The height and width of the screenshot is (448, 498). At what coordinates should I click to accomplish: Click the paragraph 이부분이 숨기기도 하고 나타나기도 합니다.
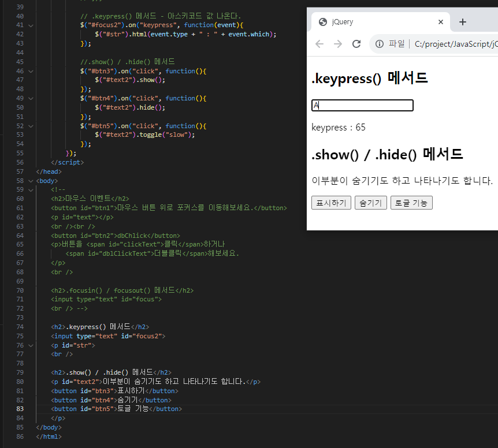(x=402, y=181)
